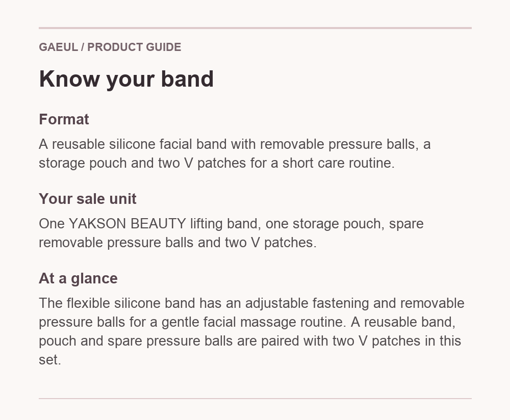Click the word GAEUL in breadcrumb
This screenshot has height=420, width=510.
(58, 47)
